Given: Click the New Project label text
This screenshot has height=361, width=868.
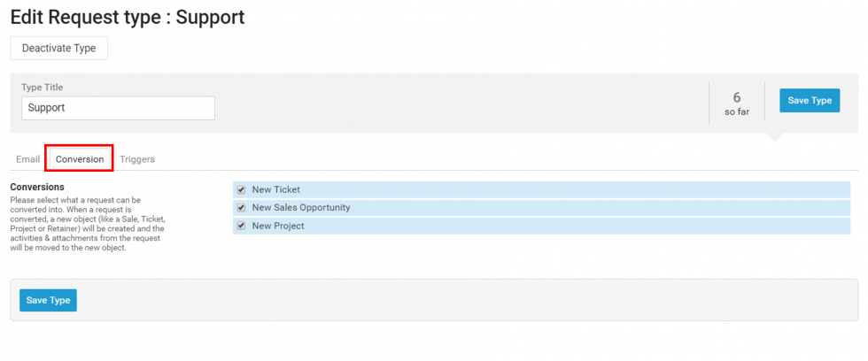Looking at the screenshot, I should pos(278,227).
